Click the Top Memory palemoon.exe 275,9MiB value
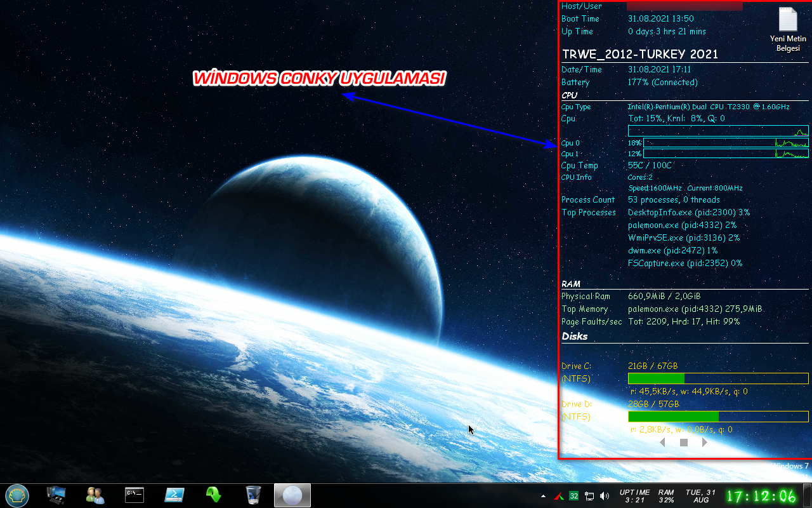 [695, 309]
